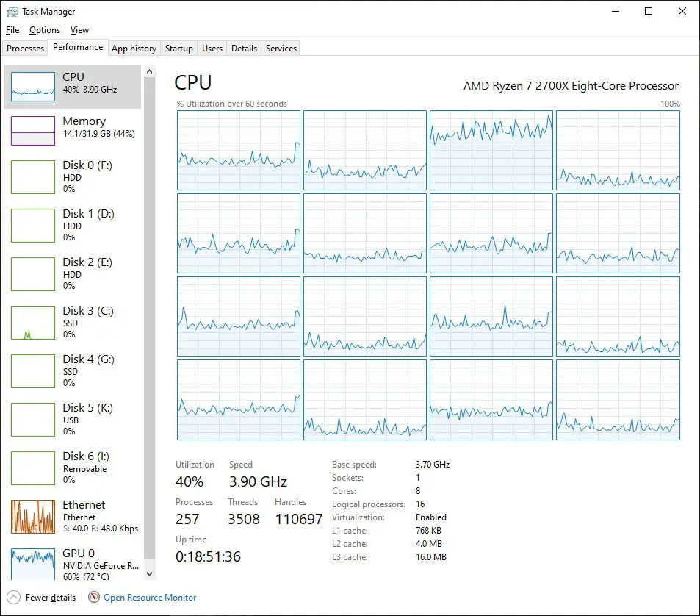Select the CPU mini graph in sidebar
This screenshot has width=700, height=616.
point(33,87)
